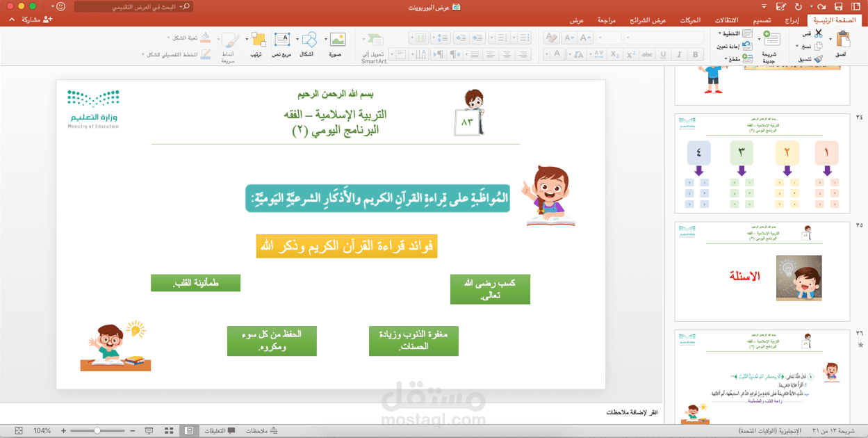Center-align the text
Image resolution: width=868 pixels, height=438 pixels.
(x=507, y=54)
